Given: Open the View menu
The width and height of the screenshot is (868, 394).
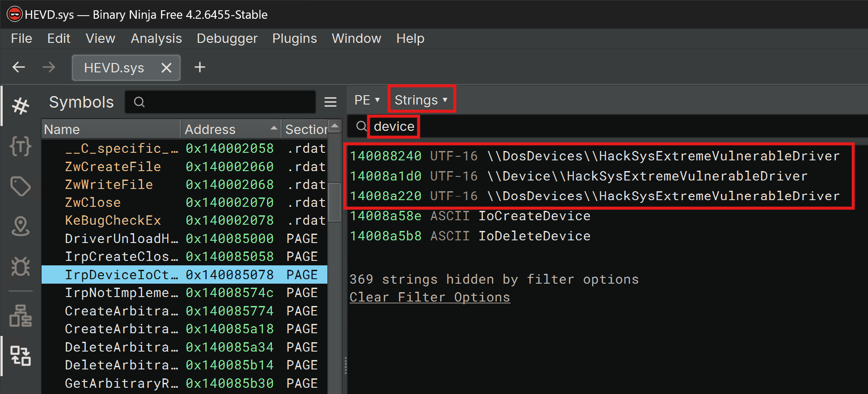Looking at the screenshot, I should point(100,38).
